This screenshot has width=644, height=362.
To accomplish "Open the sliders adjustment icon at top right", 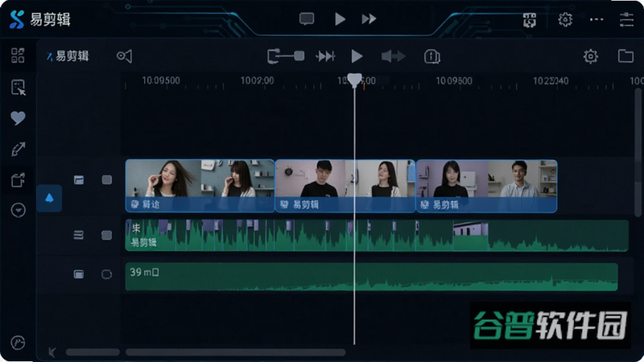I will [626, 19].
